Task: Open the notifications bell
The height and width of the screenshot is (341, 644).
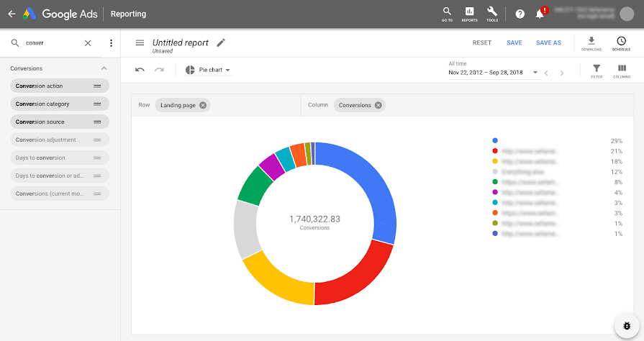Action: 540,14
